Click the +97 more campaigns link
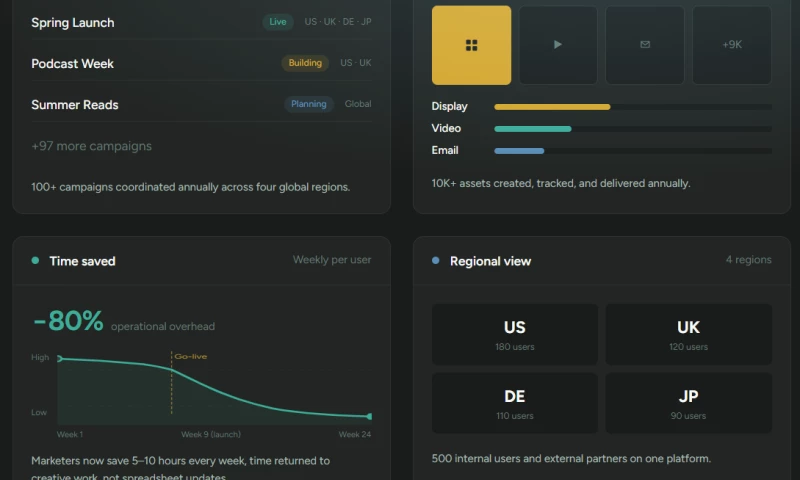The width and height of the screenshot is (800, 480). pyautogui.click(x=91, y=146)
